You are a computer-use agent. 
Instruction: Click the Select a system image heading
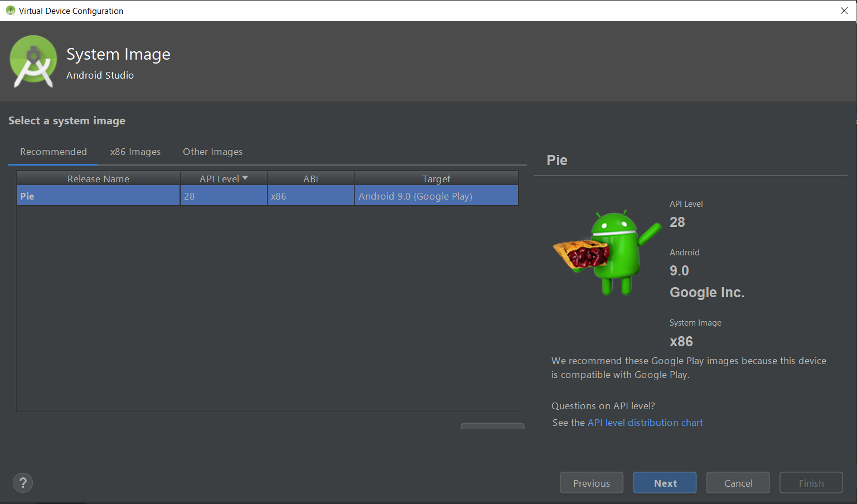(x=67, y=121)
